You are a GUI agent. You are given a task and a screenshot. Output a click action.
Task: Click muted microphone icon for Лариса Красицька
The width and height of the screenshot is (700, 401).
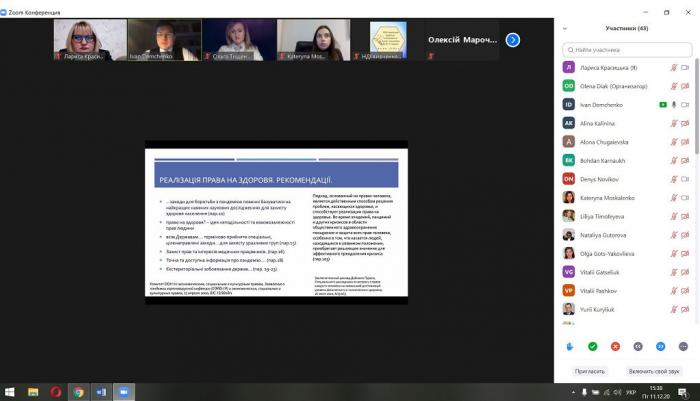pos(674,68)
